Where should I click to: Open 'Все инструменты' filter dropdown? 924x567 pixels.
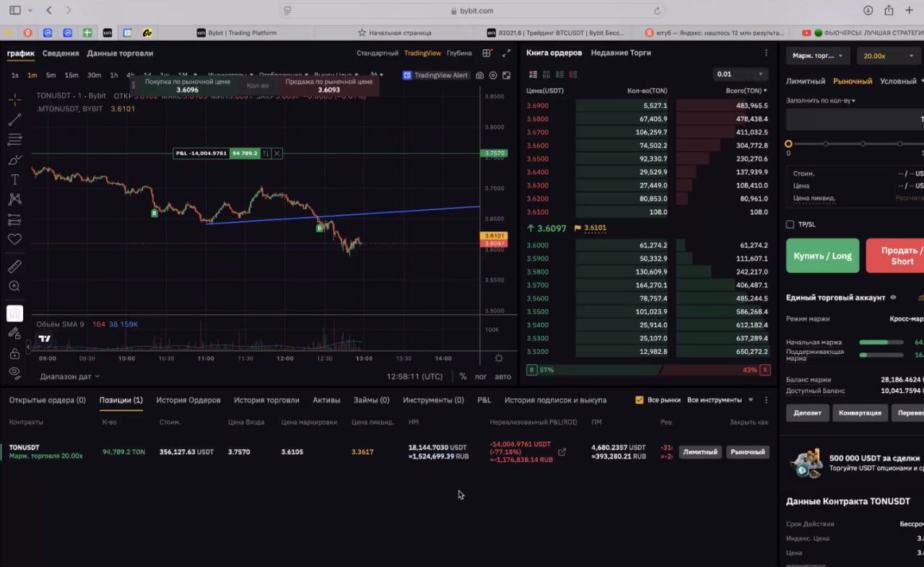tap(720, 399)
